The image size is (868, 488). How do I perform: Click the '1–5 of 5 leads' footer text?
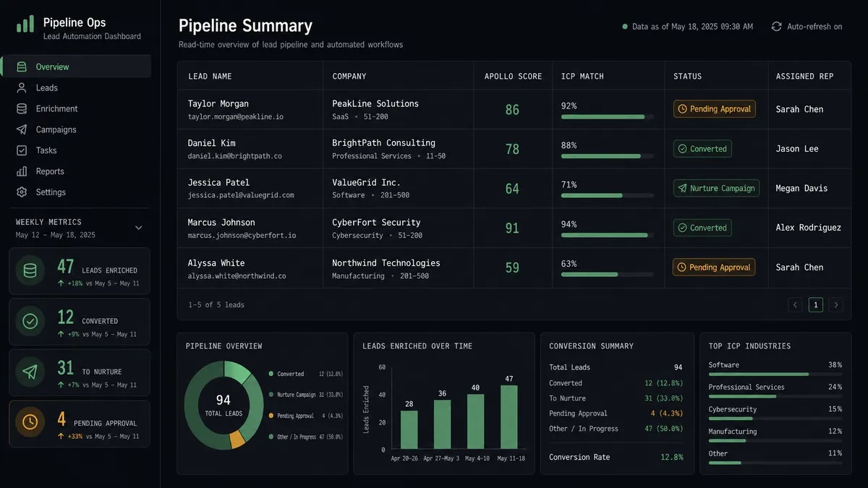tap(216, 305)
